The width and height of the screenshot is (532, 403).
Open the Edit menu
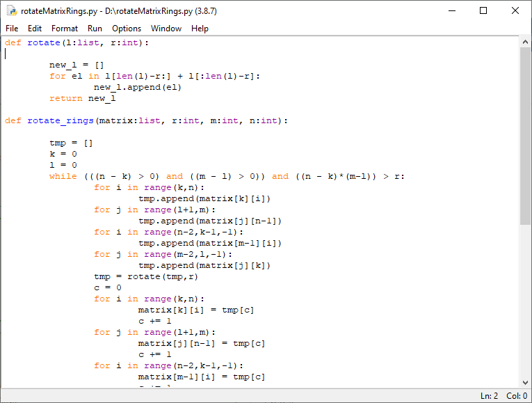[35, 29]
